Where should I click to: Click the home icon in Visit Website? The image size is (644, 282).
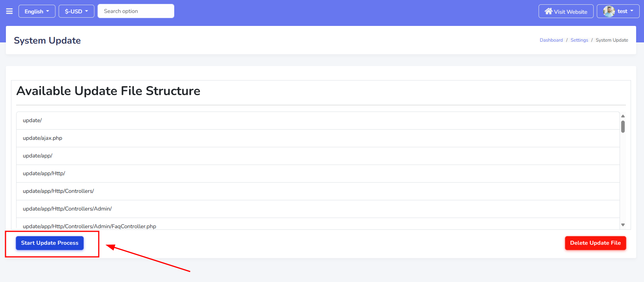tap(548, 11)
